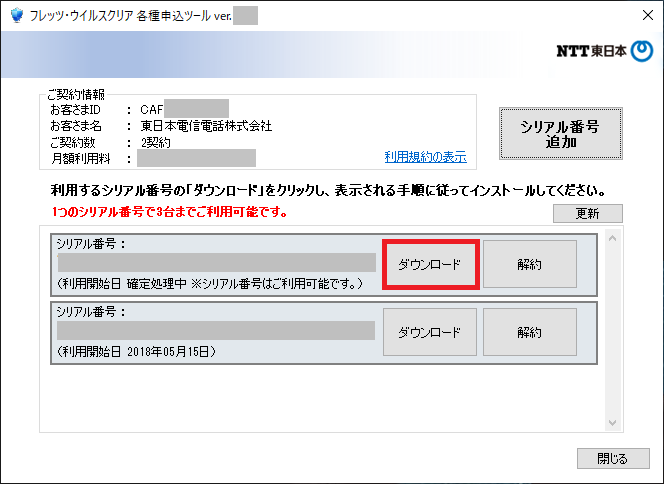Click the 更新 button to refresh
This screenshot has width=665, height=485.
tap(587, 213)
